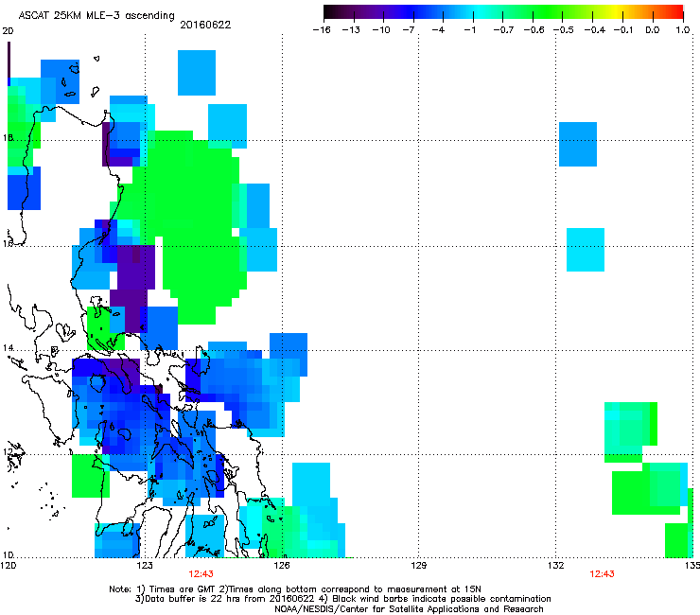Click the '132' longitude axis label
This screenshot has height=615, width=700.
[556, 566]
